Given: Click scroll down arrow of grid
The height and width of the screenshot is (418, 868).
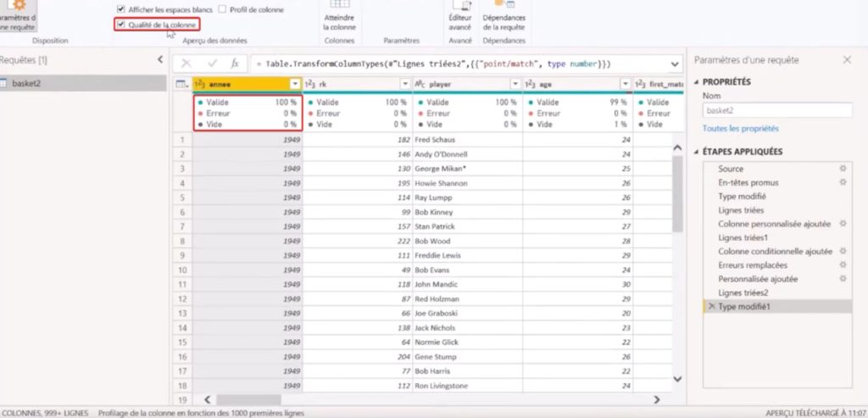Looking at the screenshot, I should [x=677, y=379].
